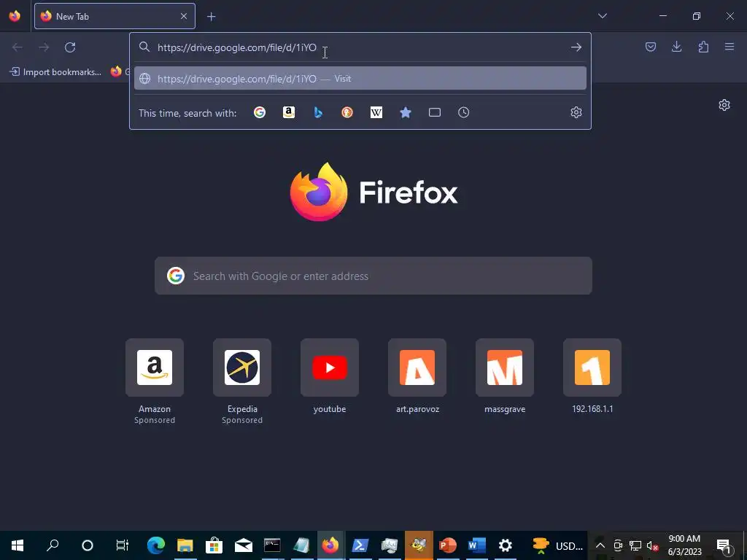Search bookmarks using the star icon
Image resolution: width=747 pixels, height=560 pixels.
(406, 112)
